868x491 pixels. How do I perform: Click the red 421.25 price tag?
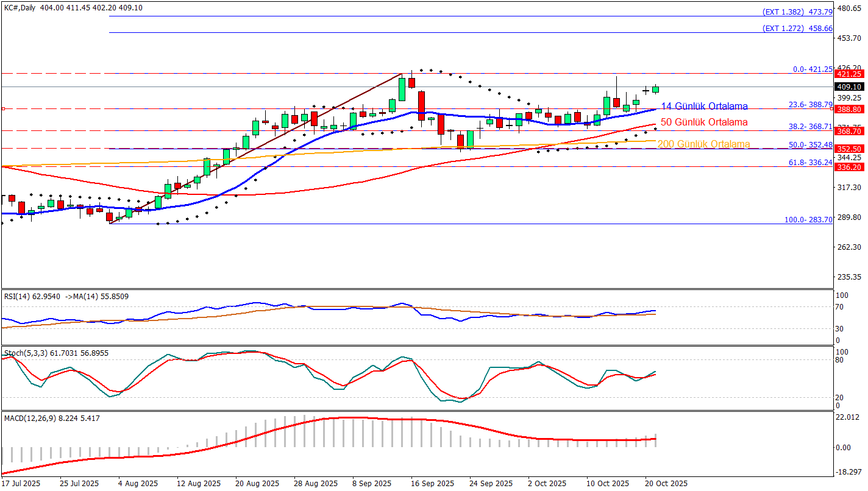coord(848,74)
